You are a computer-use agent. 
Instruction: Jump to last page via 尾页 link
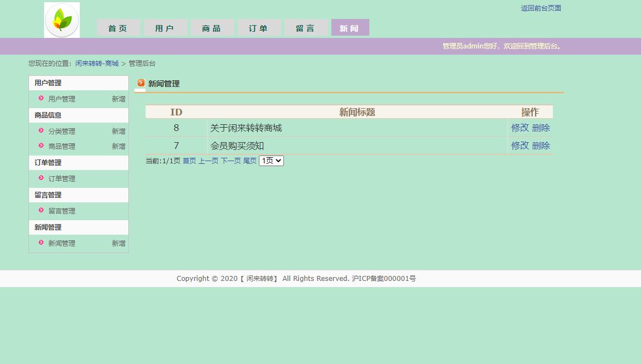(x=249, y=161)
